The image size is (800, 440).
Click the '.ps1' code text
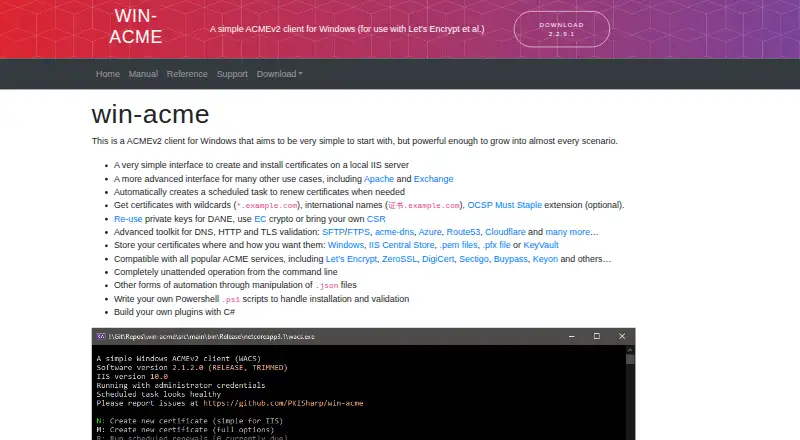coord(231,299)
